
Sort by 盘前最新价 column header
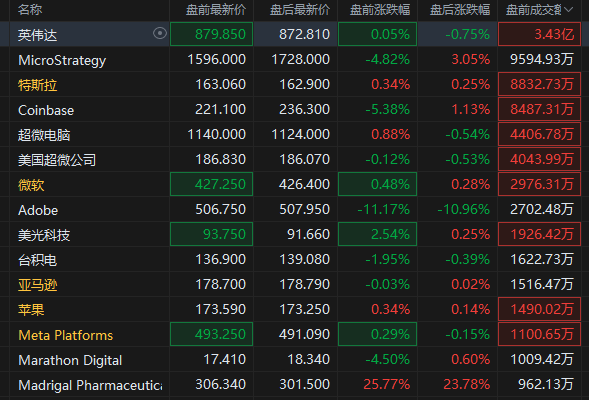pyautogui.click(x=216, y=10)
